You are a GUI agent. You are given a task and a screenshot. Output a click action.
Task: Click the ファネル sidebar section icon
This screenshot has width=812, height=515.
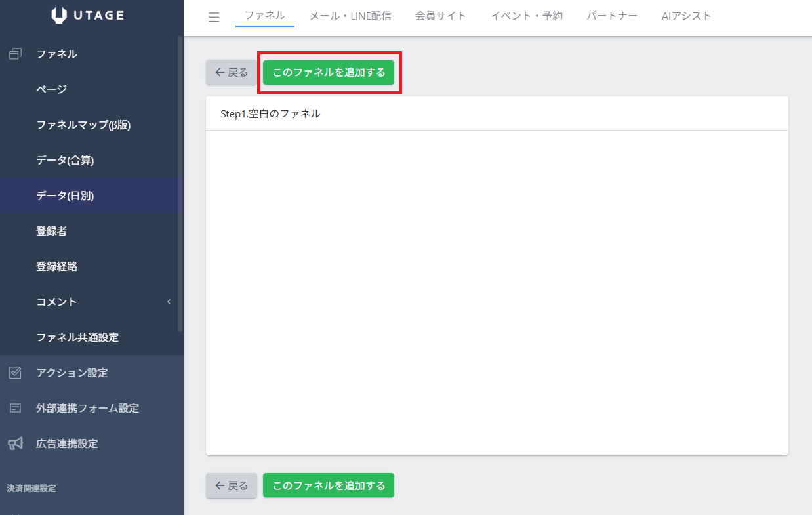(16, 54)
